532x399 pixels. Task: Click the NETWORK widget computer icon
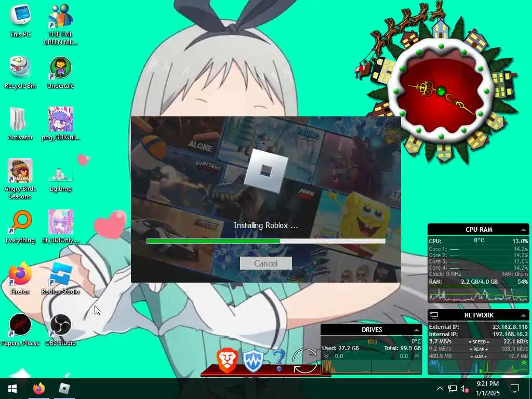pos(434,315)
